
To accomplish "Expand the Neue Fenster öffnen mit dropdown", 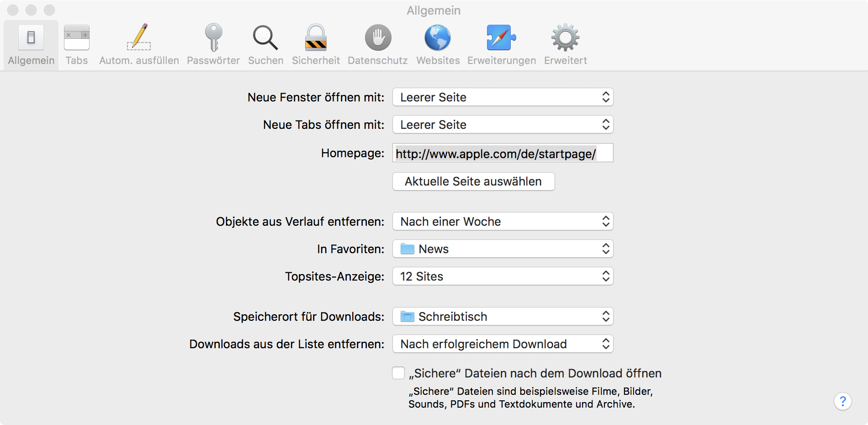I will (503, 97).
